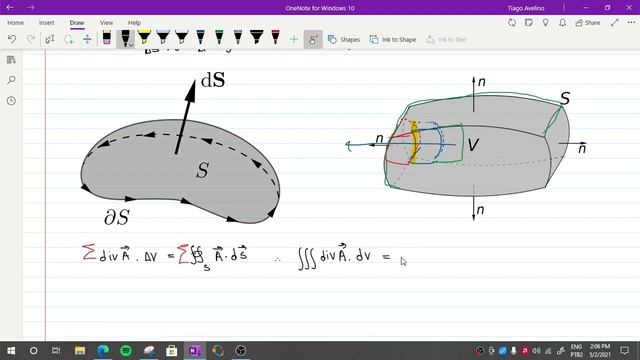The height and width of the screenshot is (360, 640).
Task: Open Task View on taskbar
Action: point(56,351)
